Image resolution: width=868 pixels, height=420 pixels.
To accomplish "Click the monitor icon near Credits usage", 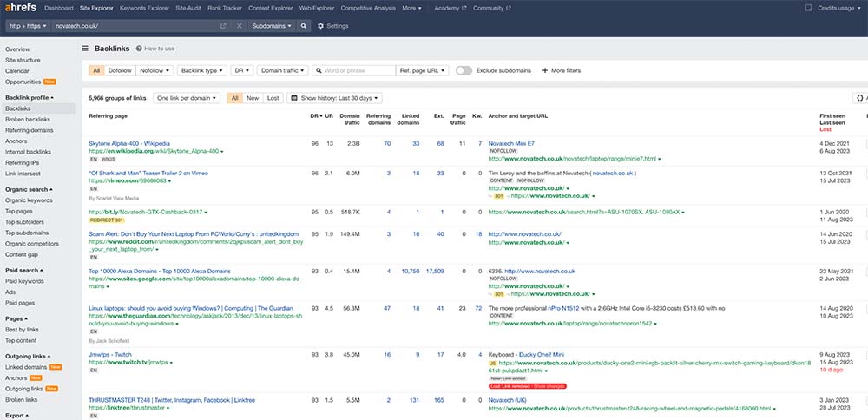I will [808, 8].
